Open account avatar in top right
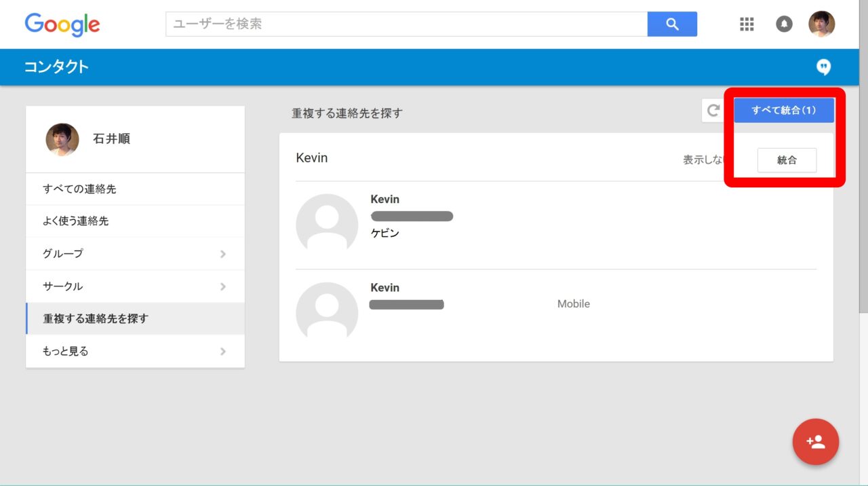The width and height of the screenshot is (868, 486). point(821,24)
